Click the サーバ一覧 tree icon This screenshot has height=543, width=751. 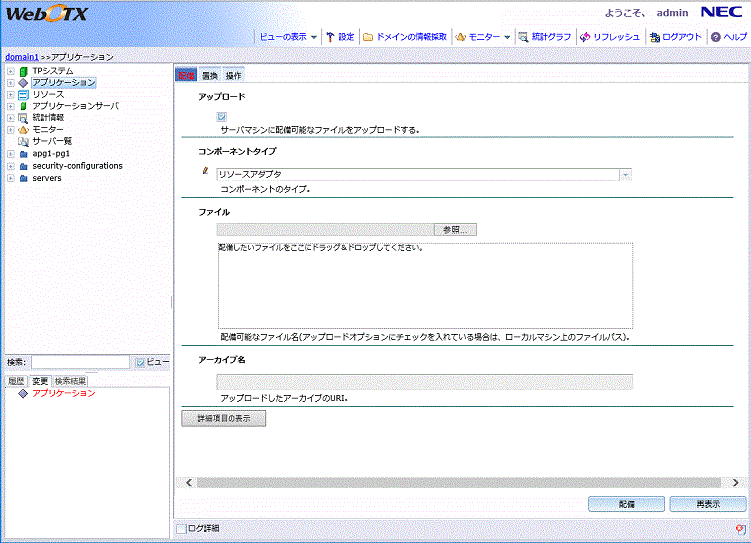pos(23,141)
